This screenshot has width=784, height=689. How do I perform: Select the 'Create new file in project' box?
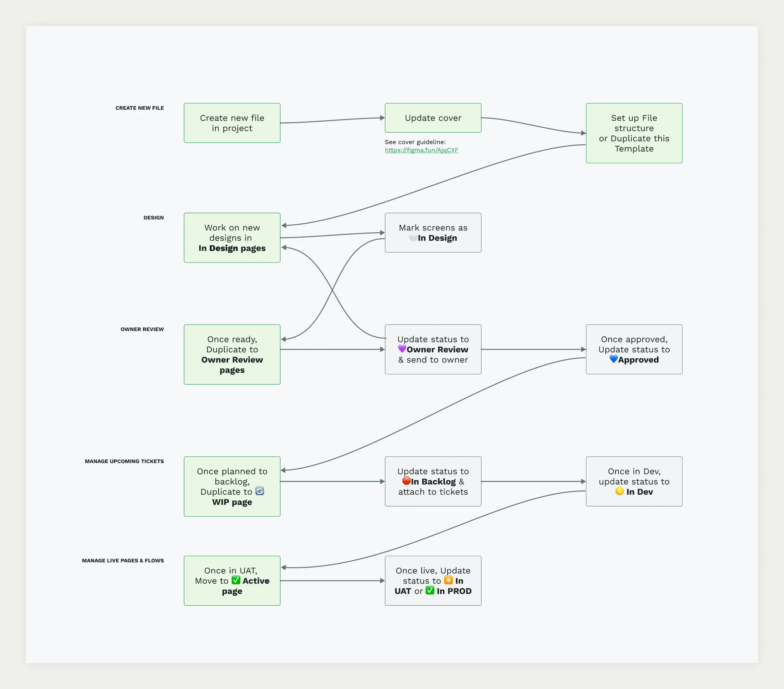pyautogui.click(x=232, y=123)
